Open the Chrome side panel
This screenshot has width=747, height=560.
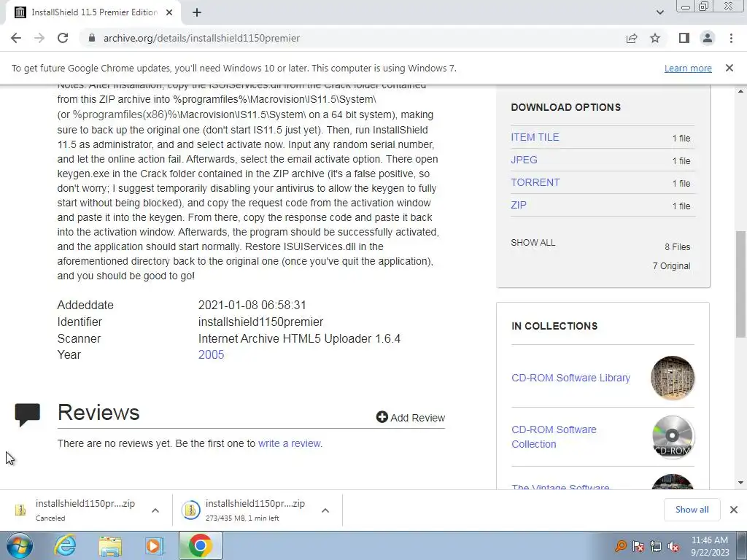click(x=684, y=38)
